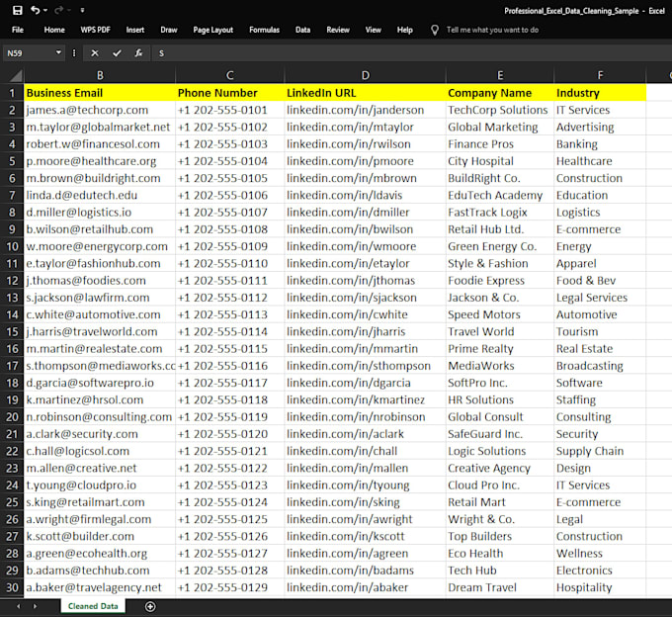Select cell +1 202-555-0118

(x=229, y=399)
